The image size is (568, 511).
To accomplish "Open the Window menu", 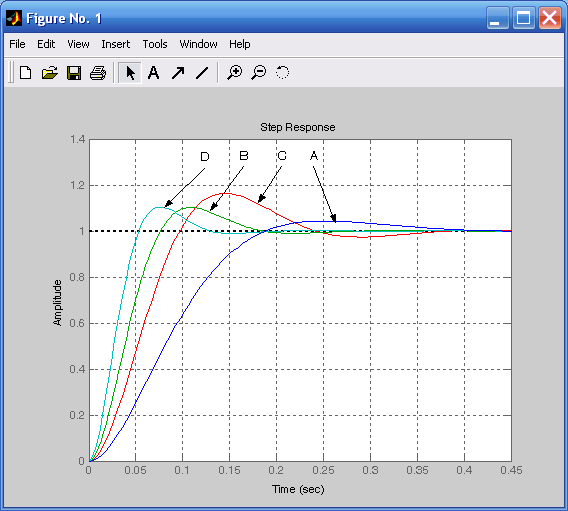I will tap(199, 44).
